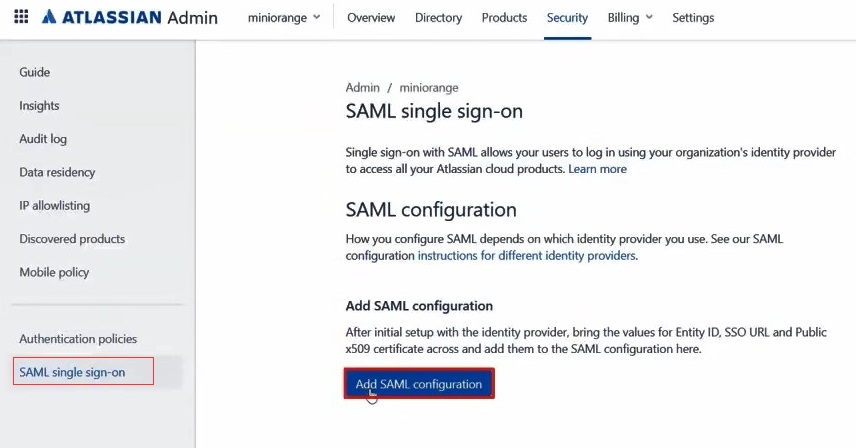Switch to the Directory tab
The width and height of the screenshot is (856, 448).
[438, 17]
